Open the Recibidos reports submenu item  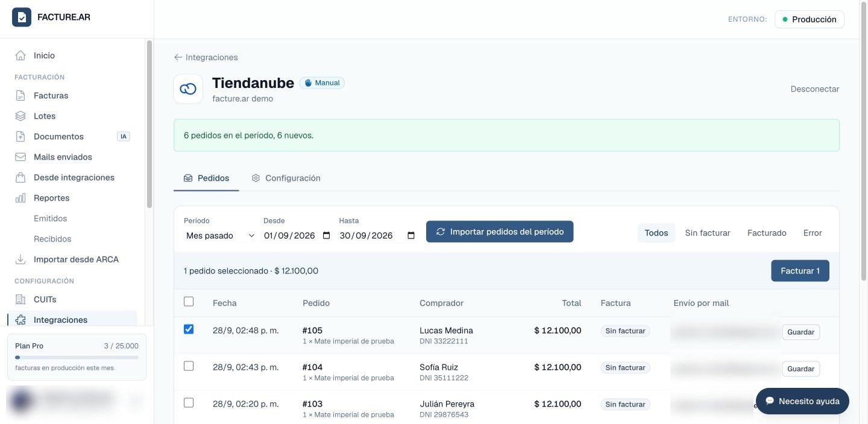[52, 239]
